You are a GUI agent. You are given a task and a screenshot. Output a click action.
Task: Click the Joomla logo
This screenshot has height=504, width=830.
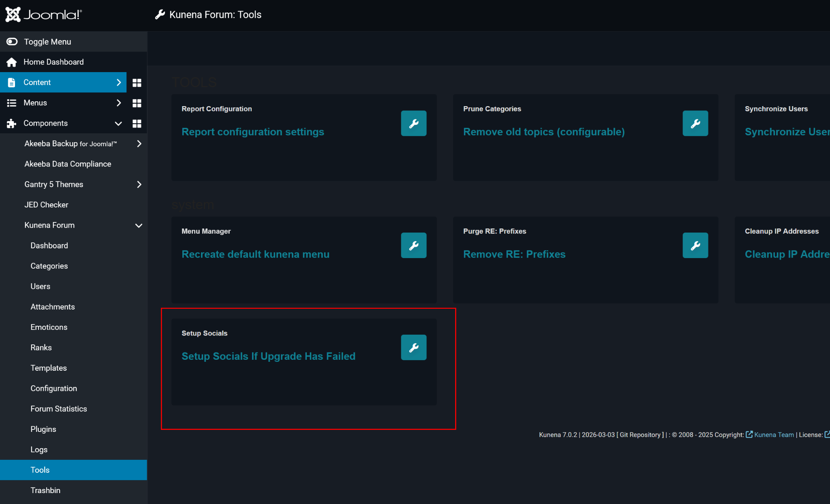coord(44,15)
